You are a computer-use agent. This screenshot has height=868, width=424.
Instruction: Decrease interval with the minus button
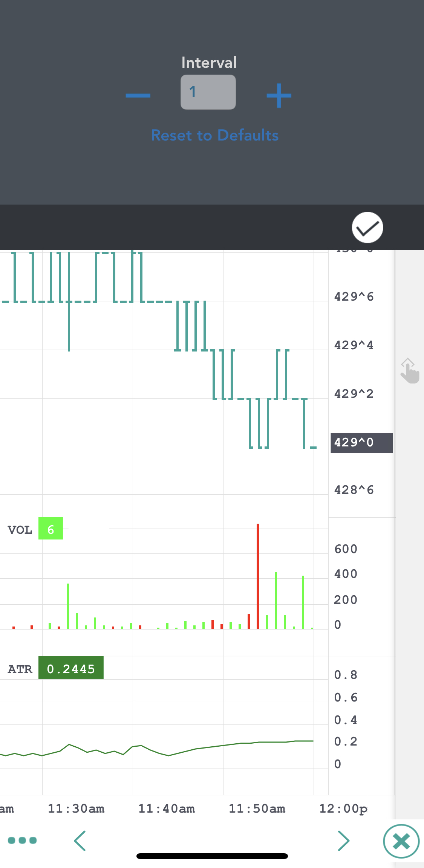point(138,95)
